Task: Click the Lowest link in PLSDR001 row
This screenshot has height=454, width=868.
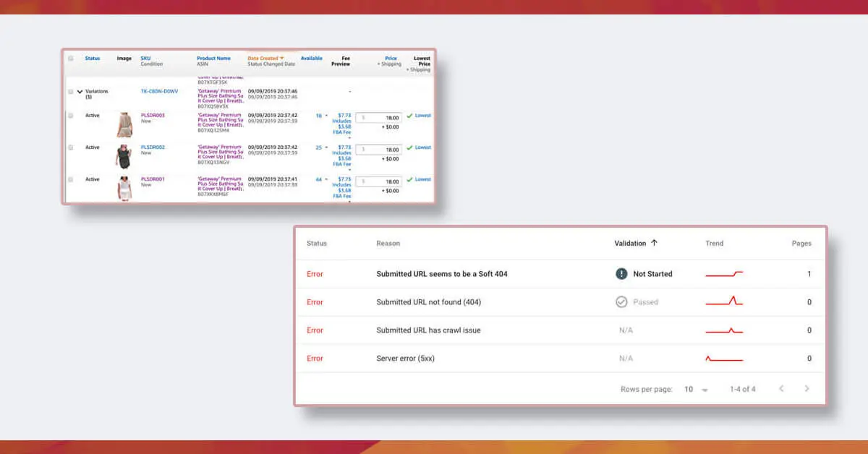Action: (x=423, y=179)
